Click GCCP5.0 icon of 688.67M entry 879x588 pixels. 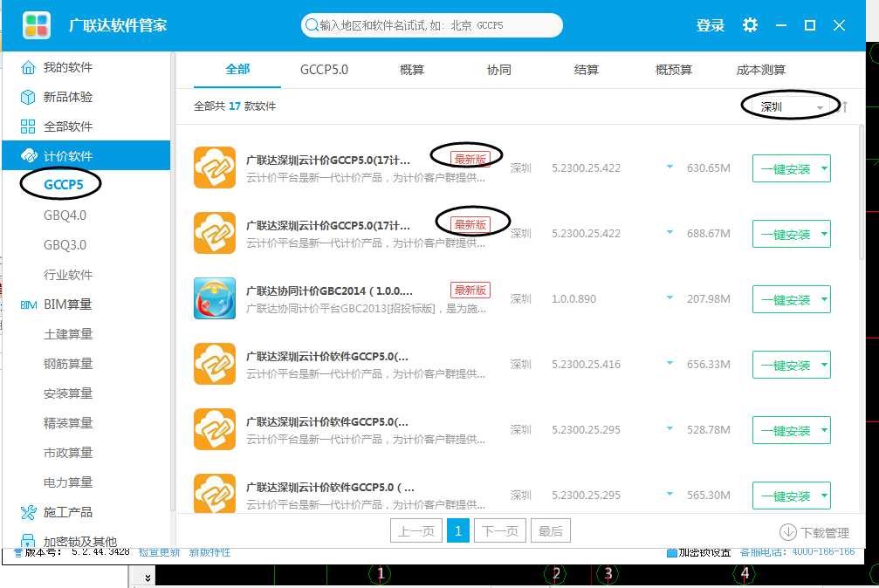tap(215, 233)
